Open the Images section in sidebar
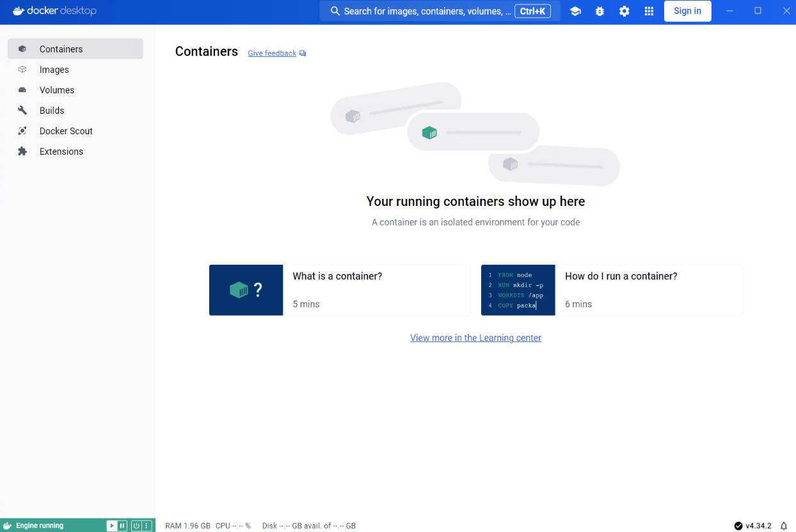 [54, 70]
